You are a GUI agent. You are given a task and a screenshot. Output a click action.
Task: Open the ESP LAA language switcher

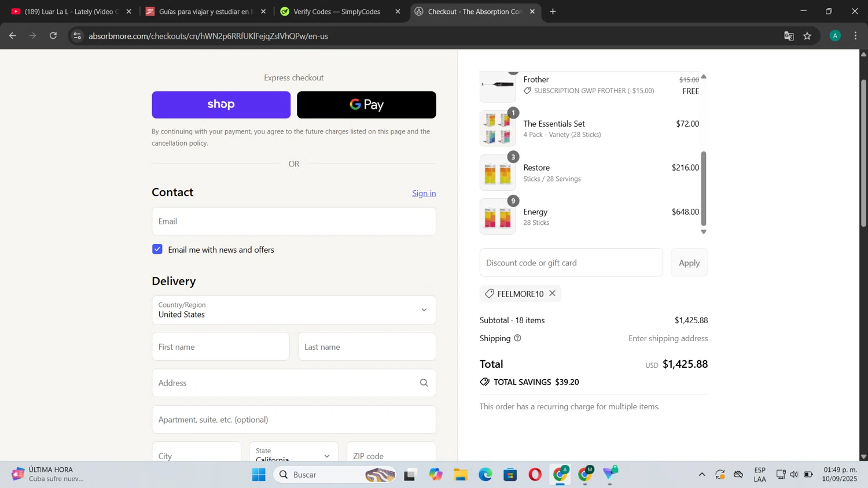[x=760, y=474]
